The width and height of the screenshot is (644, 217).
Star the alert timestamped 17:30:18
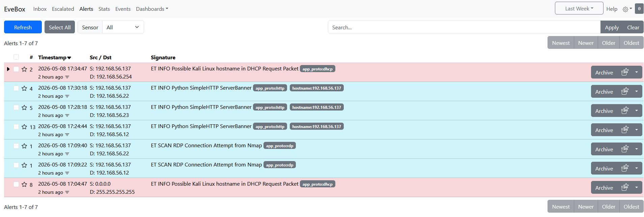(24, 88)
